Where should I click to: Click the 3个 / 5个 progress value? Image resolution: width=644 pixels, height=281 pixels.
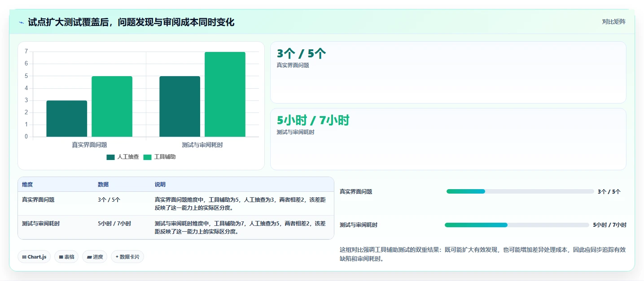click(x=609, y=191)
